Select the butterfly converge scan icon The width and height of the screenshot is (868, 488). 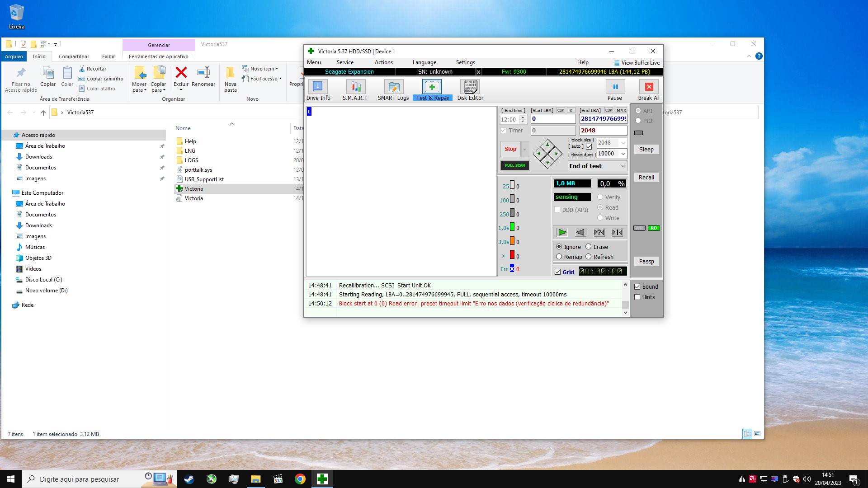click(618, 232)
